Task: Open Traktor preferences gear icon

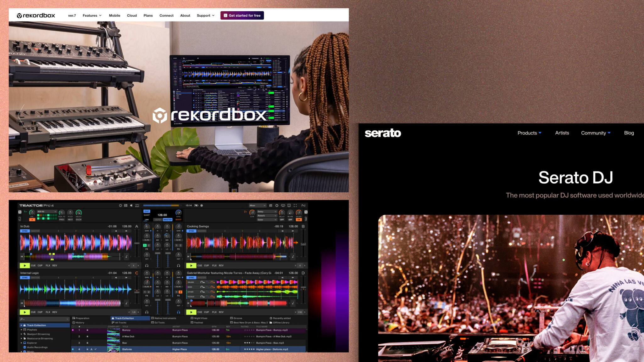Action: point(277,206)
